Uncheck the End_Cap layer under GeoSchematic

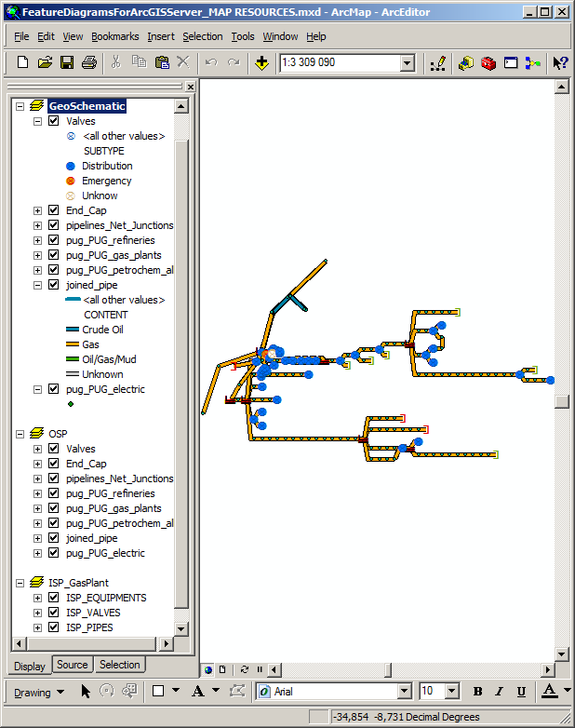[x=53, y=210]
